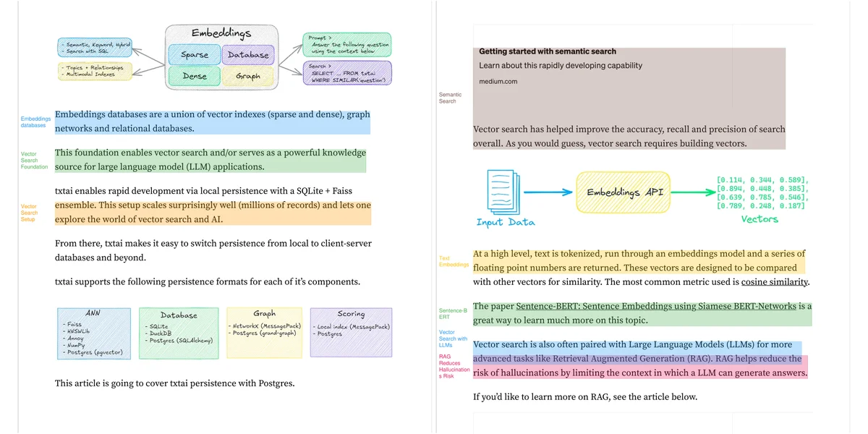Select the Embeddings databases margin note

[35, 122]
